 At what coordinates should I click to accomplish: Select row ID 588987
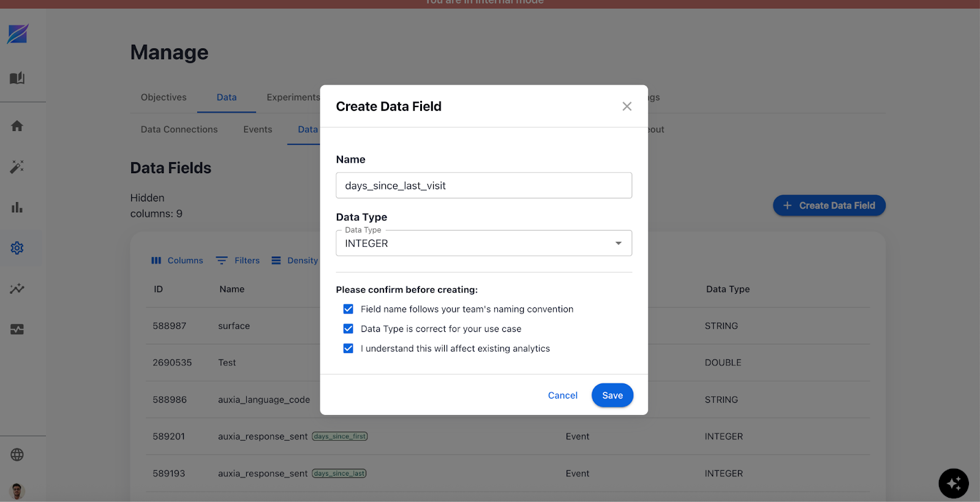click(x=170, y=326)
